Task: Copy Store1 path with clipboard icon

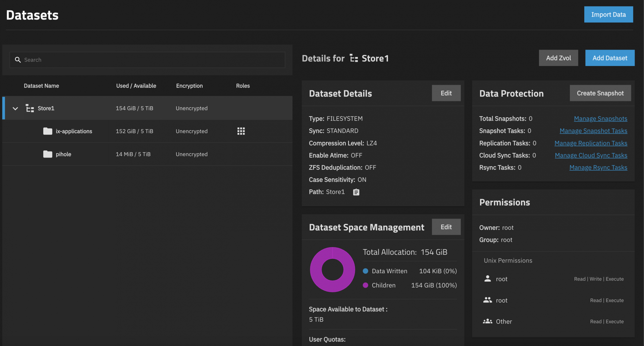Action: [356, 192]
